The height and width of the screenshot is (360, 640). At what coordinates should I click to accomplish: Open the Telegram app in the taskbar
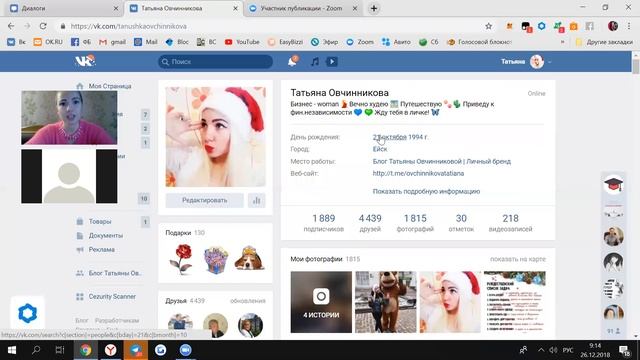point(136,350)
